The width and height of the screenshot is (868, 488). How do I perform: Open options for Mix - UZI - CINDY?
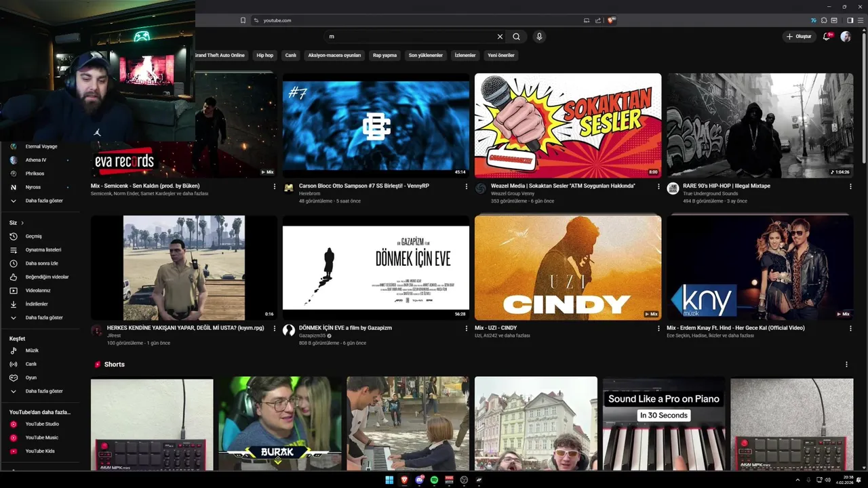click(x=658, y=328)
